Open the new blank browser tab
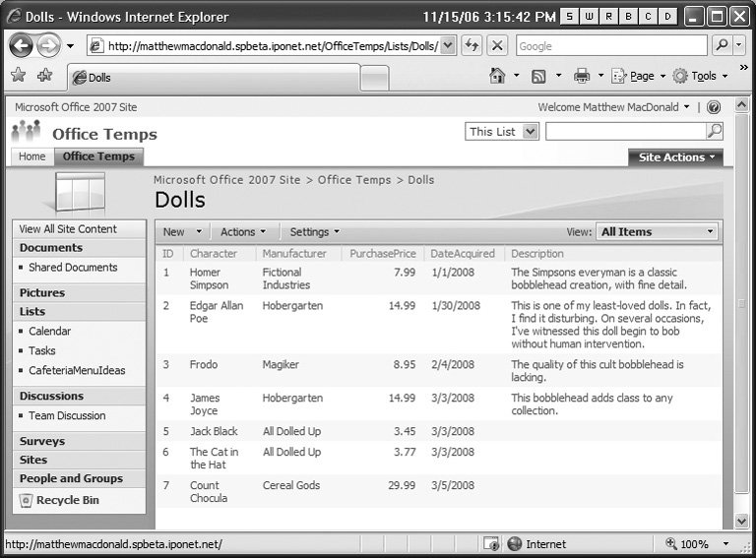 point(375,78)
